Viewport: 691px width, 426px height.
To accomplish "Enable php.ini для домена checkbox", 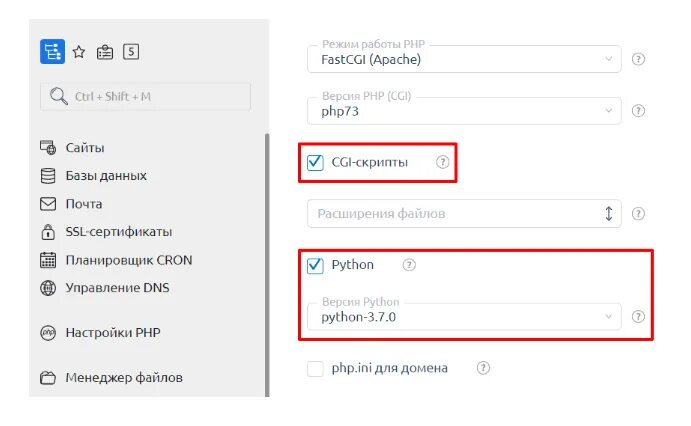I will point(315,368).
